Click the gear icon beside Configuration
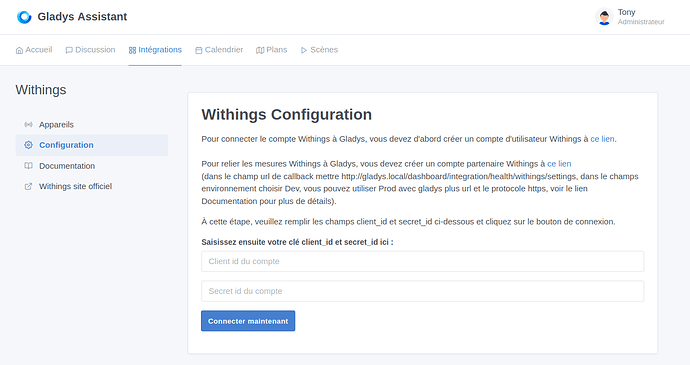 coord(29,145)
